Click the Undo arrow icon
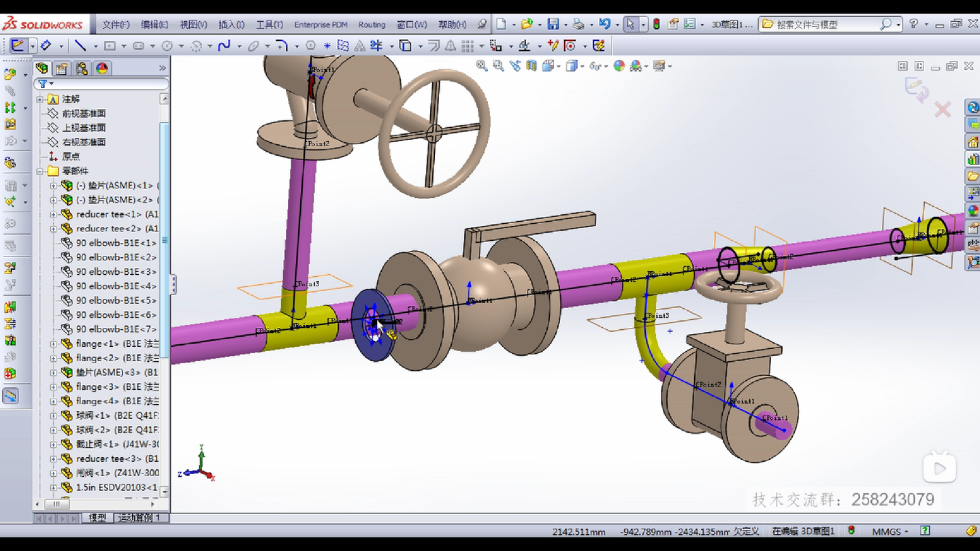This screenshot has height=551, width=980. click(x=604, y=24)
